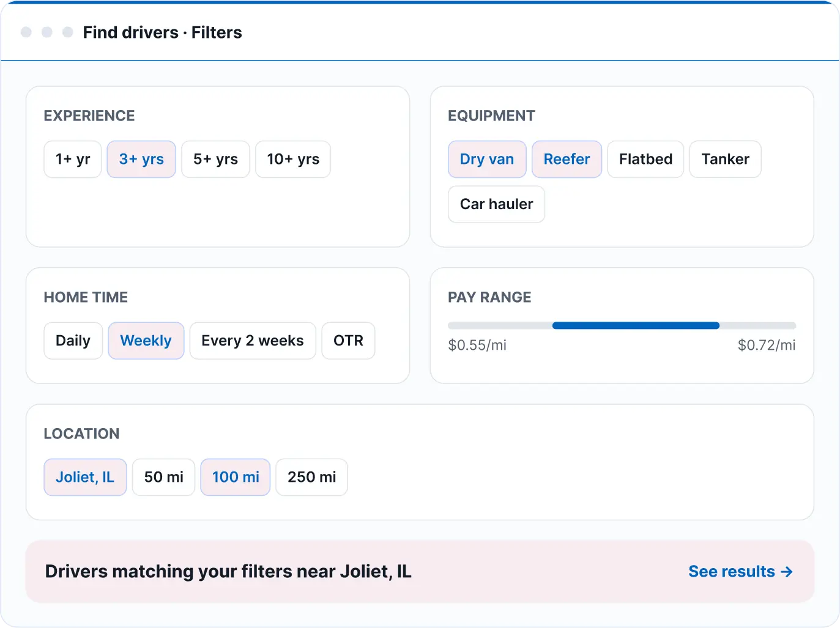Click the arrow icon after See results
840x628 pixels.
[787, 572]
